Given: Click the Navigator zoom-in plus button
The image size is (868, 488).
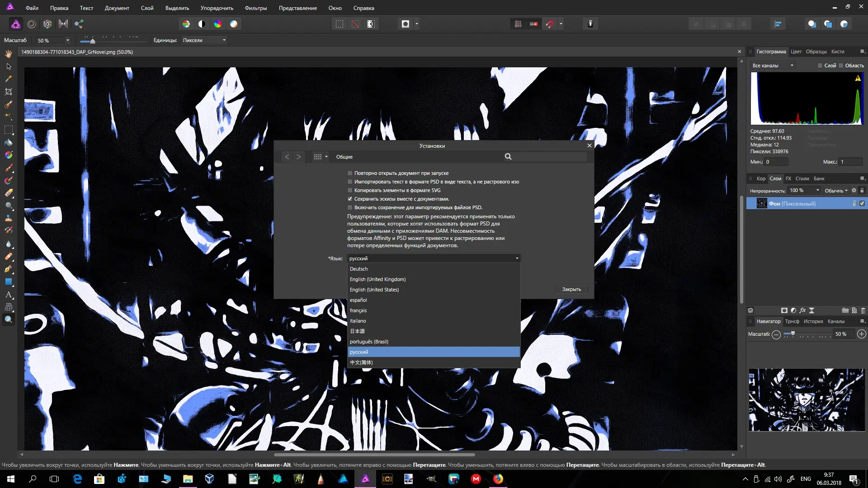Looking at the screenshot, I should click(861, 334).
